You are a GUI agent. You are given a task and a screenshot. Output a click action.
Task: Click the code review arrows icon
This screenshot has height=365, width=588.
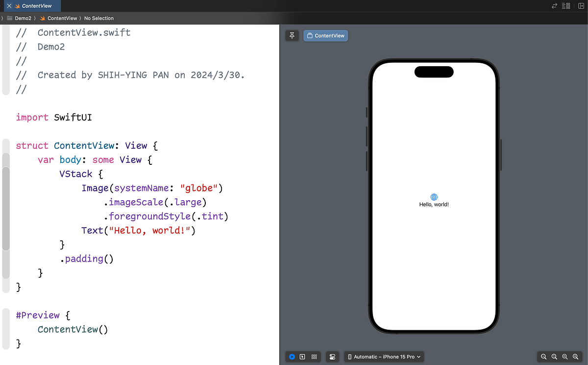tap(554, 6)
